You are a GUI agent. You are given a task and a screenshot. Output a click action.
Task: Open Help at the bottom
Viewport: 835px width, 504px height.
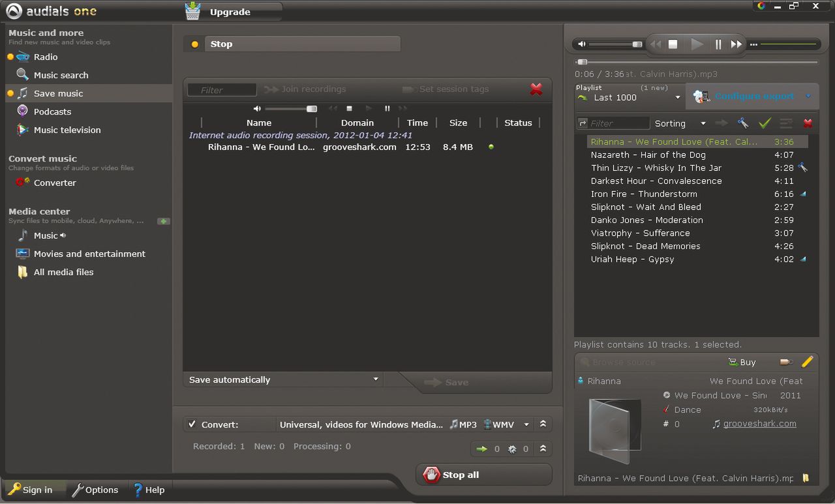(x=148, y=490)
